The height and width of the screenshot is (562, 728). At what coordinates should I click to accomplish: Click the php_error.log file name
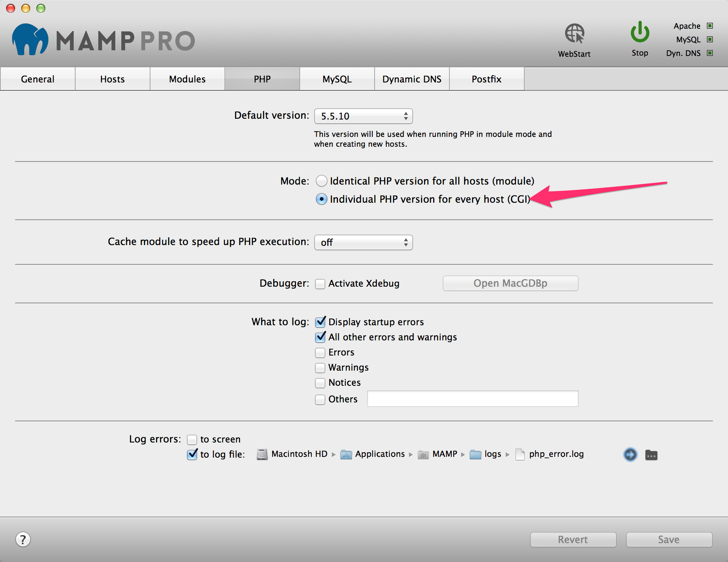(x=556, y=454)
